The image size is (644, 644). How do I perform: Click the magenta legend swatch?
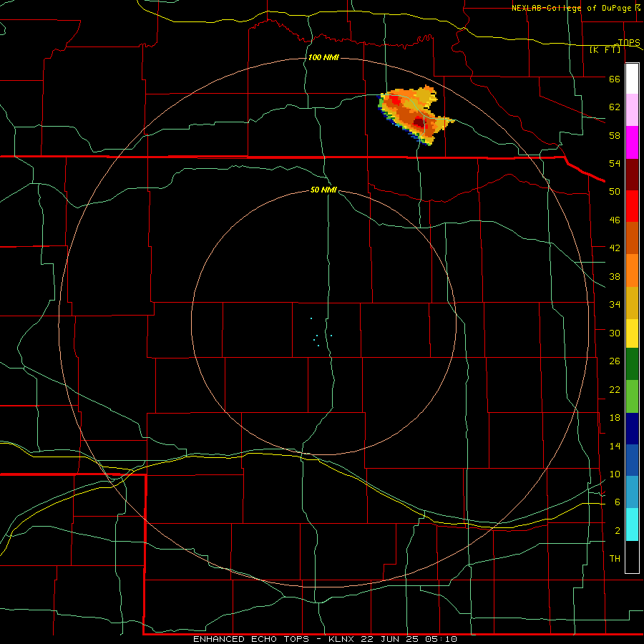(x=632, y=142)
